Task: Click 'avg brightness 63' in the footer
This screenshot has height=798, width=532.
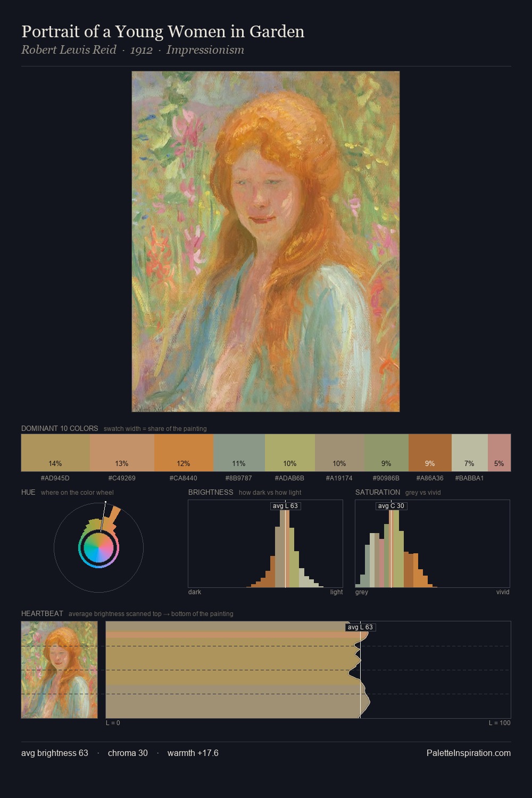Action: tap(55, 753)
